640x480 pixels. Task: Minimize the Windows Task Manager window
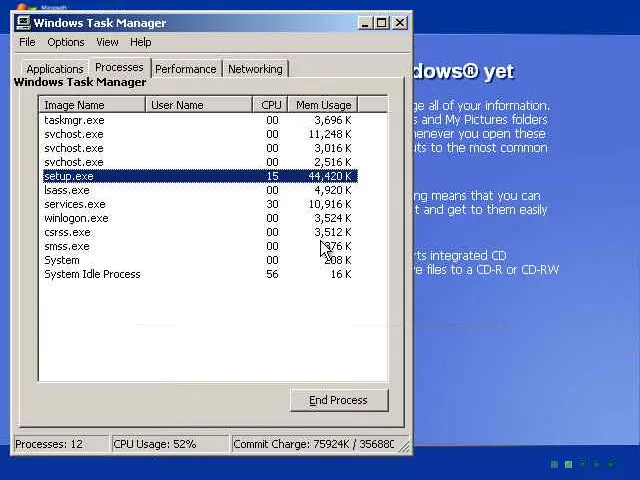(365, 23)
